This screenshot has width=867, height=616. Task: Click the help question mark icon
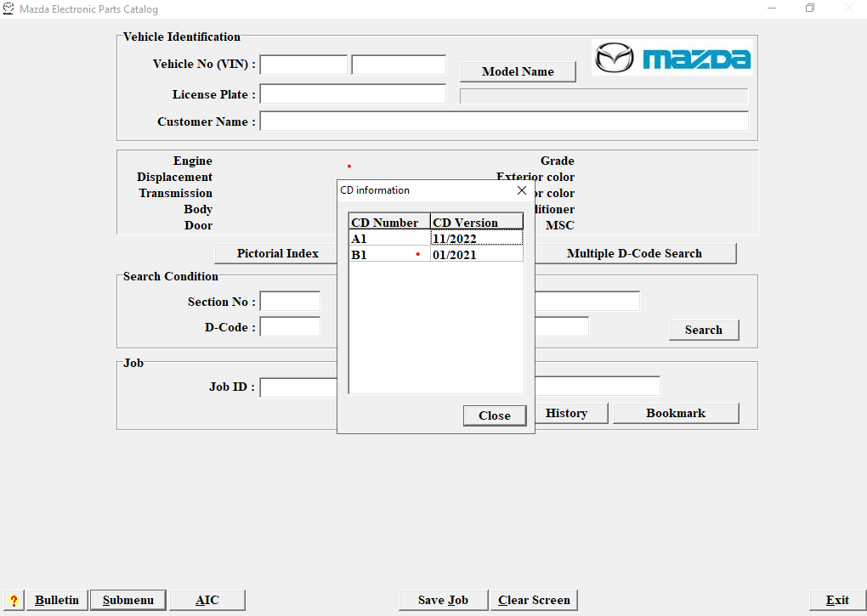pyautogui.click(x=14, y=600)
